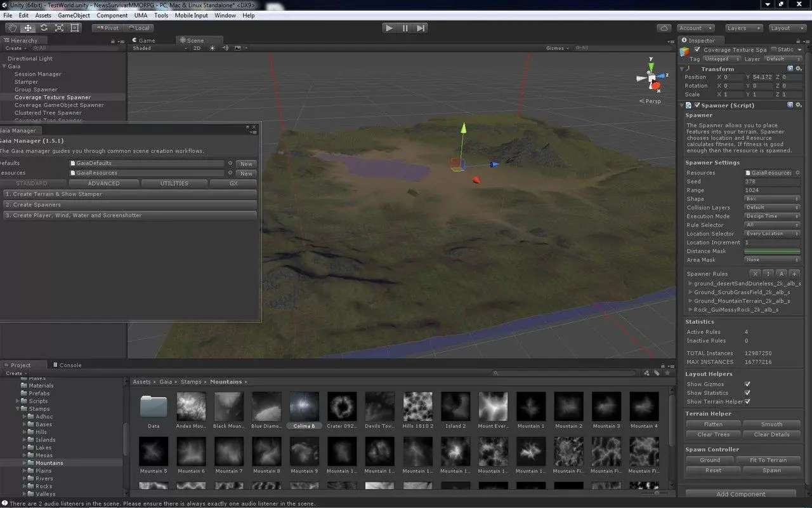Uncheck Show Statistics checkbox
812x508 pixels.
point(747,393)
